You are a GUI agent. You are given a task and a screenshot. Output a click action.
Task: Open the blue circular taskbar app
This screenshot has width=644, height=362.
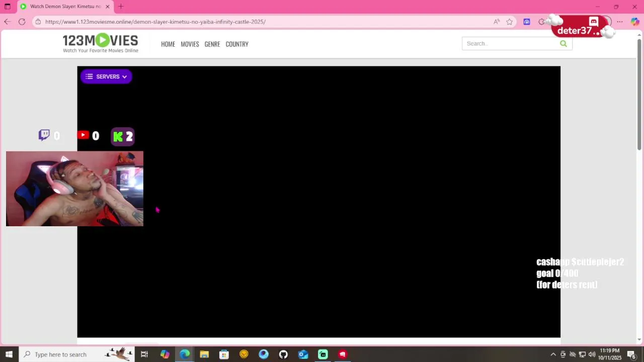(264, 354)
